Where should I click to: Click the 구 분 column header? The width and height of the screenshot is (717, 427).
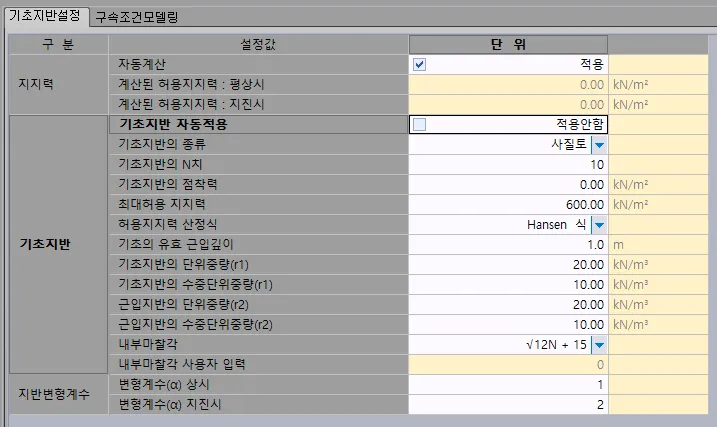pos(59,45)
